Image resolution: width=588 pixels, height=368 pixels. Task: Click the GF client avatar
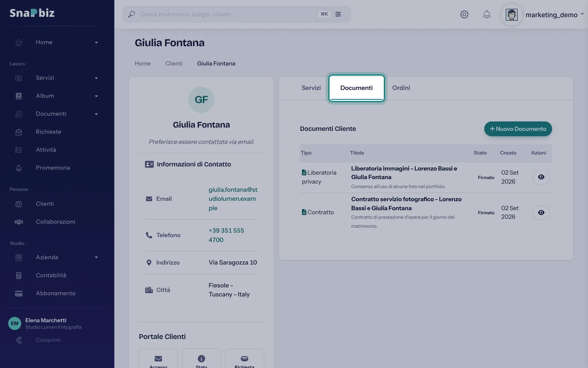coord(201,100)
